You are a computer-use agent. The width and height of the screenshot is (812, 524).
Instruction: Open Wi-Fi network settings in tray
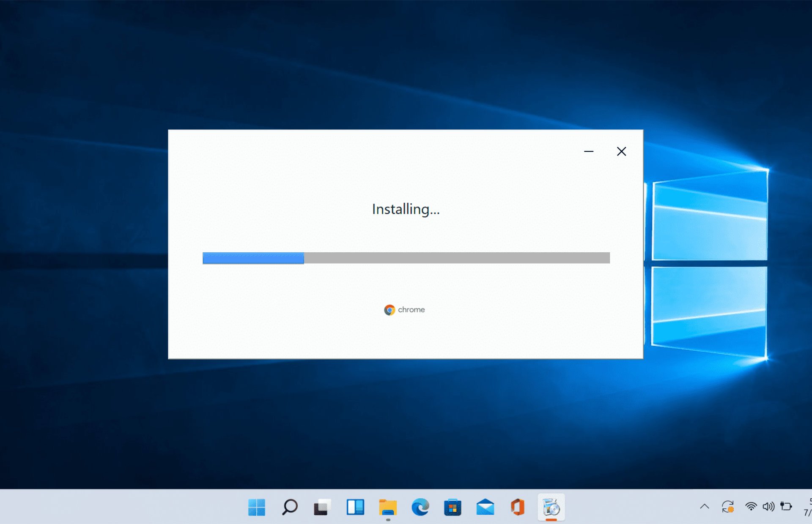(751, 506)
